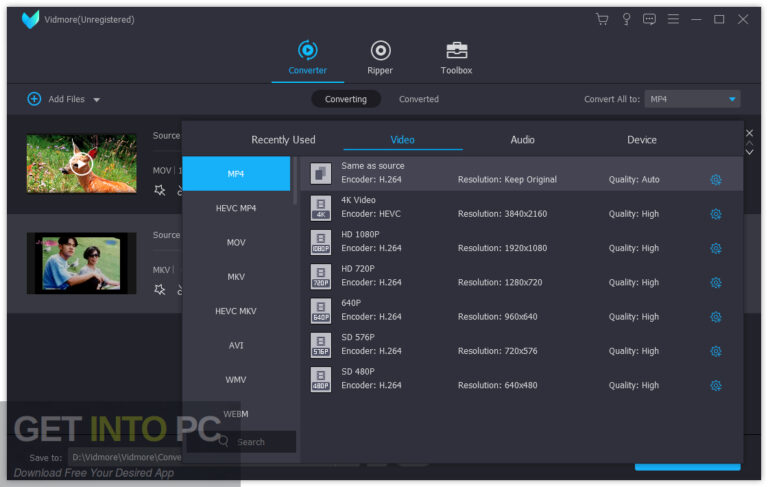Click the 720P preset icon
This screenshot has width=768, height=487.
click(321, 276)
